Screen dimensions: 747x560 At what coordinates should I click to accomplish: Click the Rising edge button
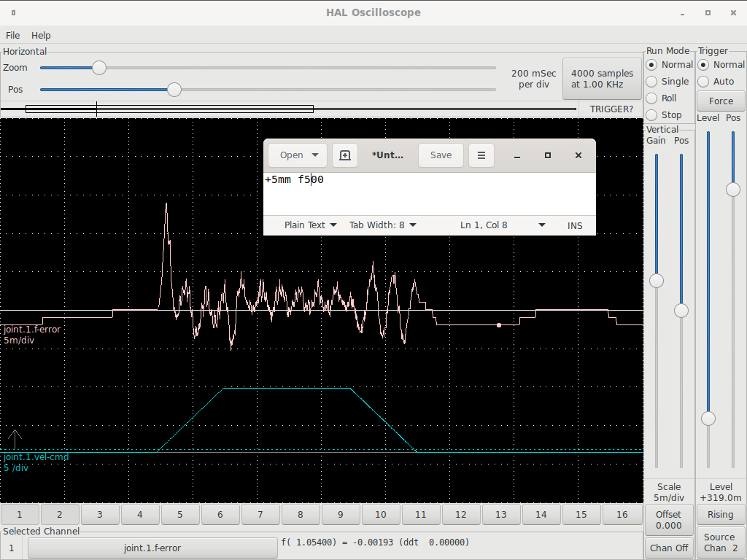pos(720,514)
